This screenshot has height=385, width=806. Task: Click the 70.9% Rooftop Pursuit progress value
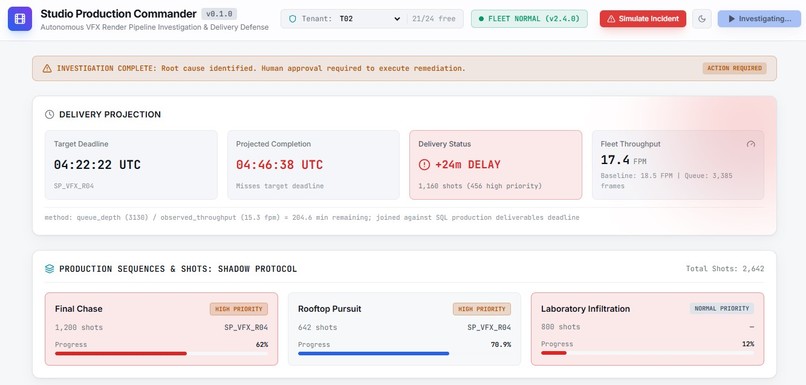(x=501, y=344)
